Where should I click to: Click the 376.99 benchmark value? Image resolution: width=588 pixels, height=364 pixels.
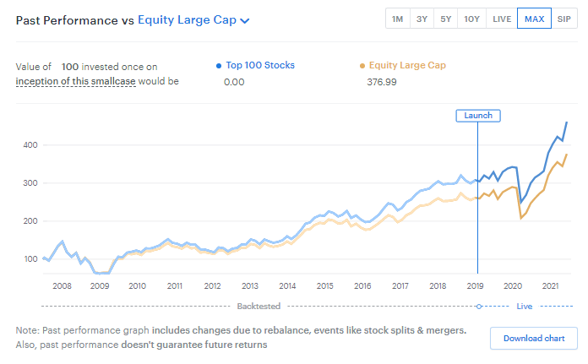(382, 82)
